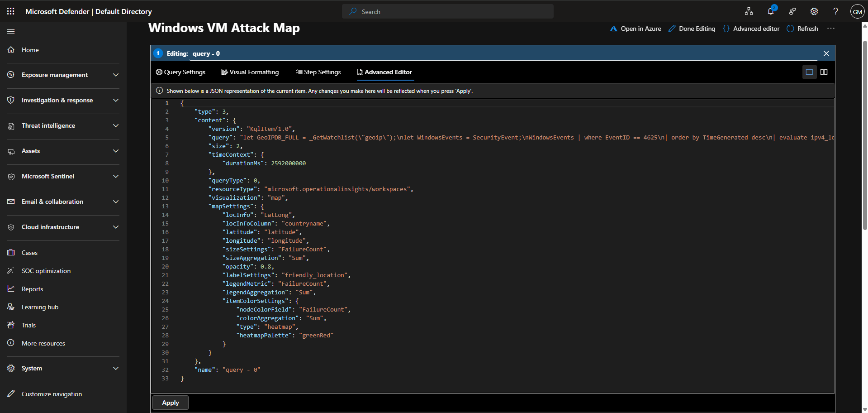Click Open in Azure

click(x=636, y=29)
